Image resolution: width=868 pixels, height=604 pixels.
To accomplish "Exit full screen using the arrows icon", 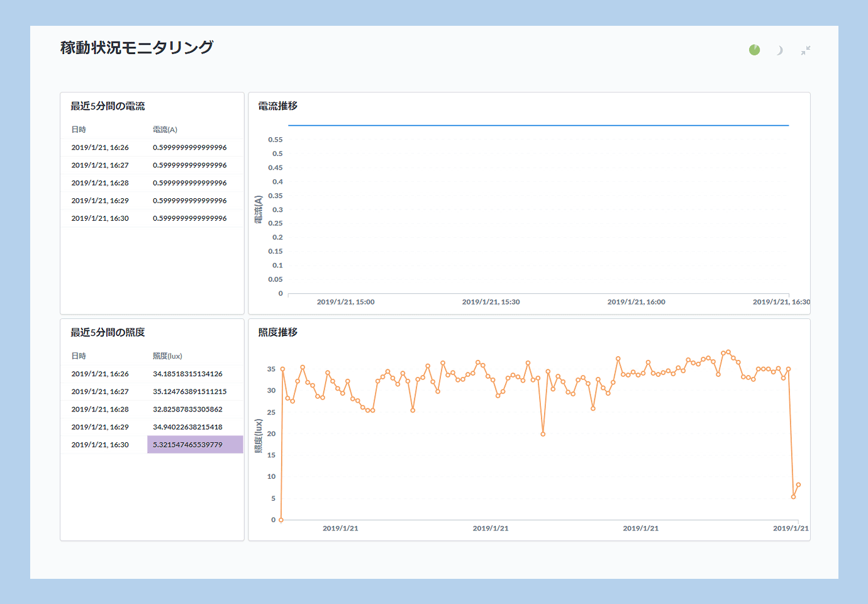I will click(x=806, y=50).
